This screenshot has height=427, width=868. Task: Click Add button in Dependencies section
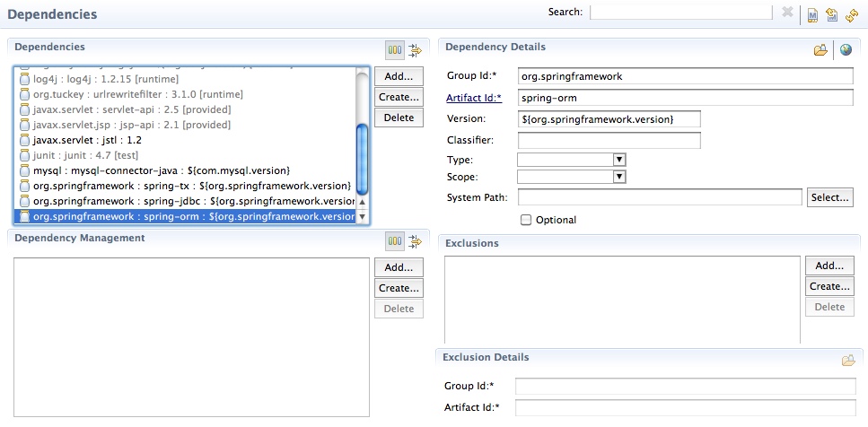point(399,76)
